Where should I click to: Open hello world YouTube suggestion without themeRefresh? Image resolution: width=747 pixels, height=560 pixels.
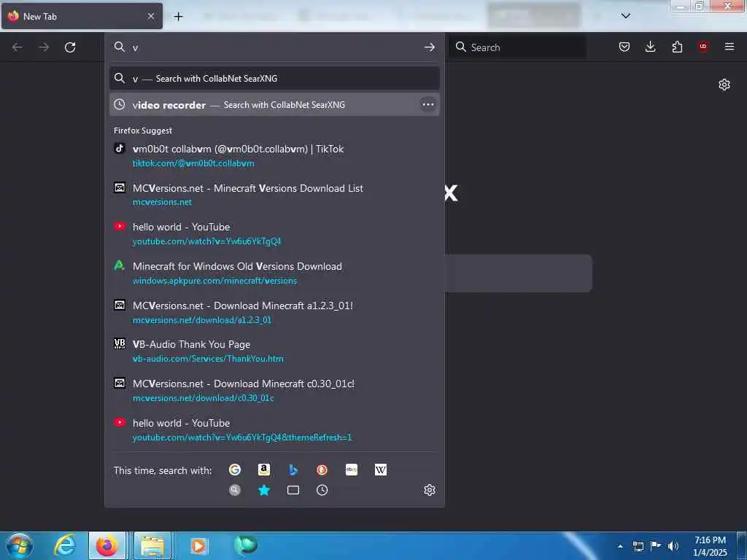[x=274, y=233]
